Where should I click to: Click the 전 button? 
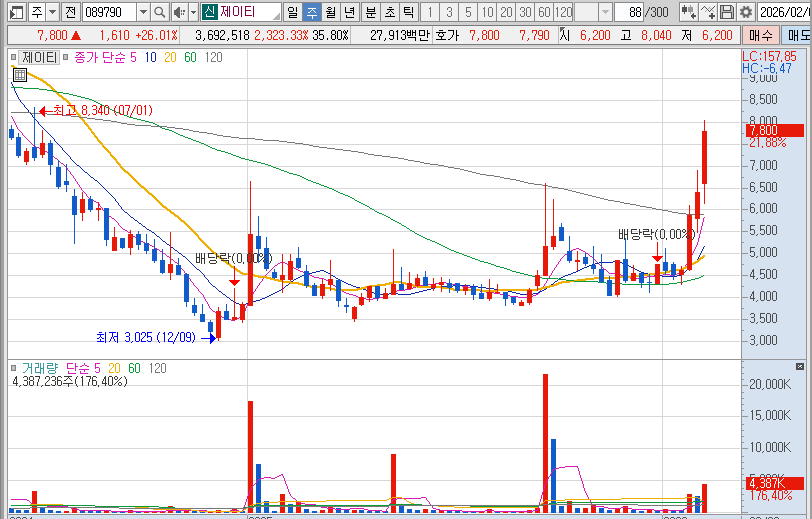click(71, 11)
